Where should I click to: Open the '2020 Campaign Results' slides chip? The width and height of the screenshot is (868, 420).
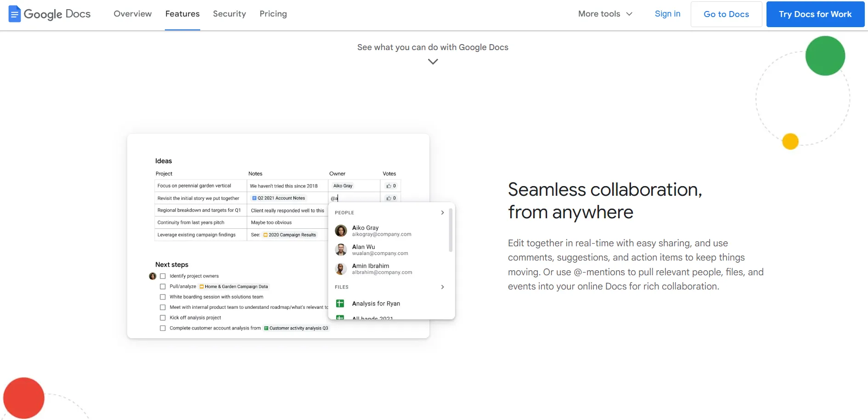(290, 235)
